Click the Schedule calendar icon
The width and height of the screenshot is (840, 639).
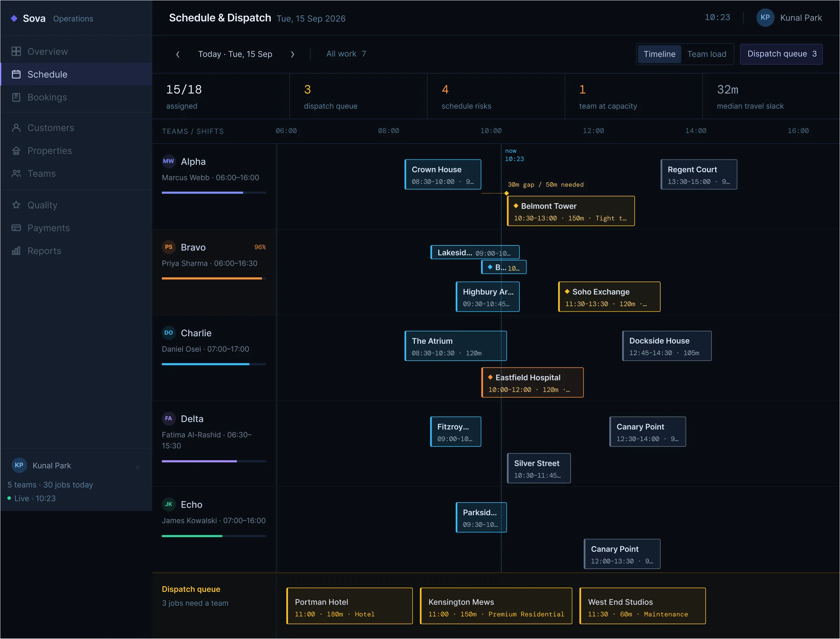click(16, 74)
